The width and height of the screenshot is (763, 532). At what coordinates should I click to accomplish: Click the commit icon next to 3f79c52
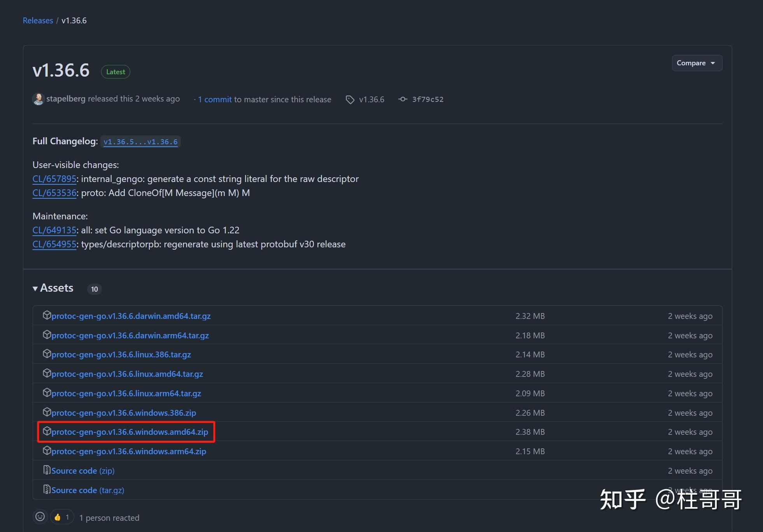pyautogui.click(x=402, y=99)
